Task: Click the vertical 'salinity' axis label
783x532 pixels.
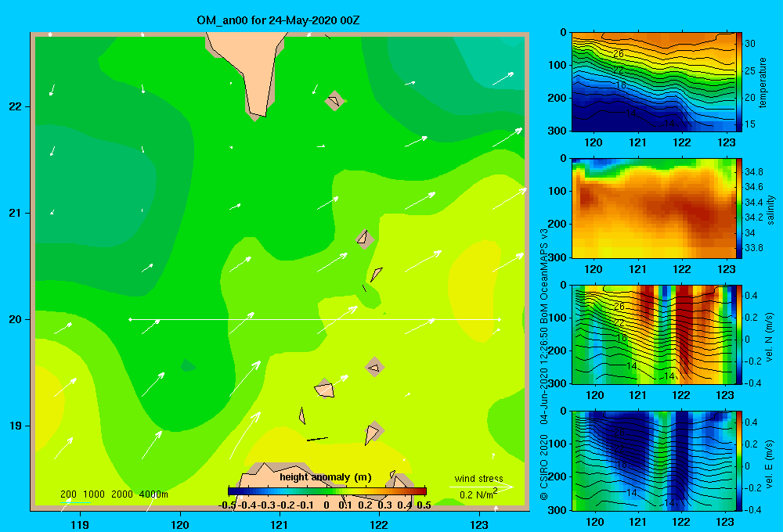Action: pyautogui.click(x=770, y=209)
